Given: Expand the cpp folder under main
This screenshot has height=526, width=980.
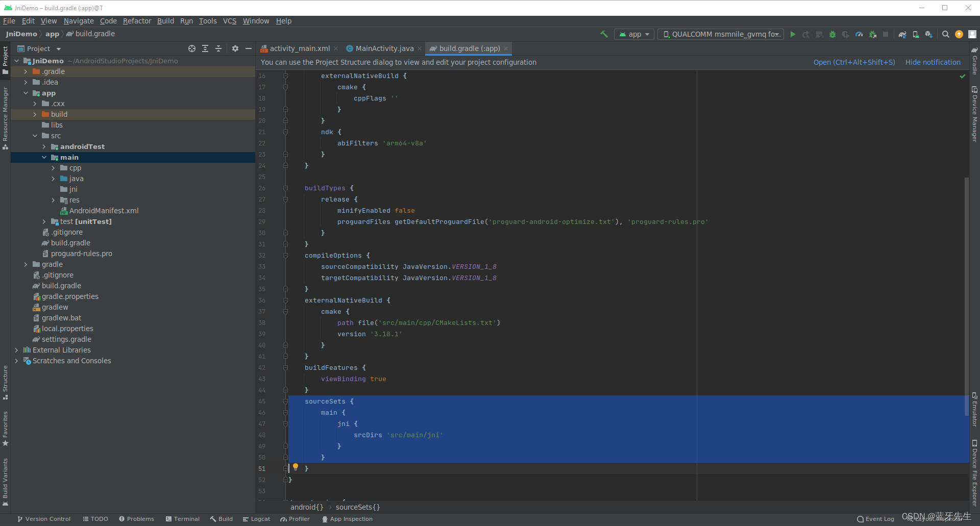Looking at the screenshot, I should click(x=53, y=168).
